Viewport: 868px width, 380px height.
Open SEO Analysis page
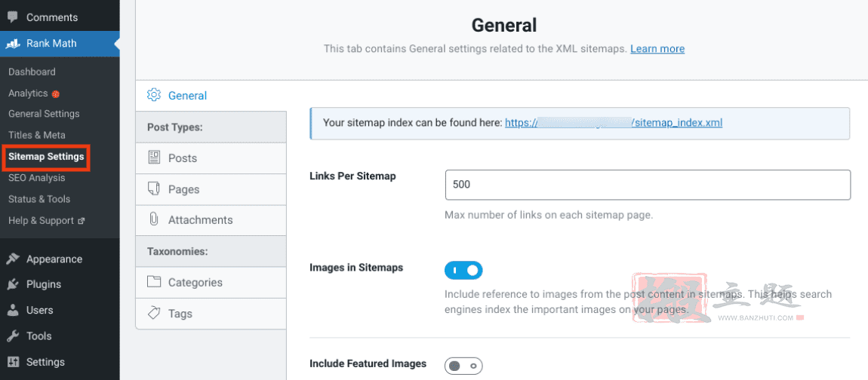36,177
